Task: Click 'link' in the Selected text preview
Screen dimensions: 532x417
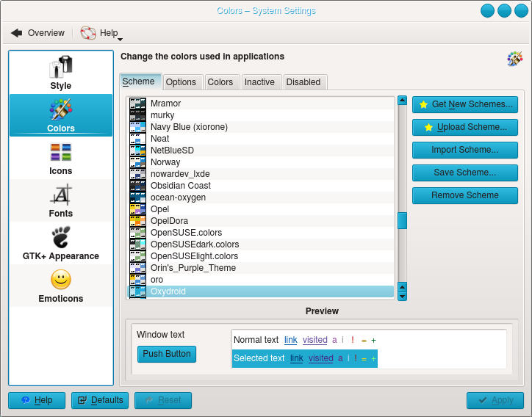Action: (297, 358)
